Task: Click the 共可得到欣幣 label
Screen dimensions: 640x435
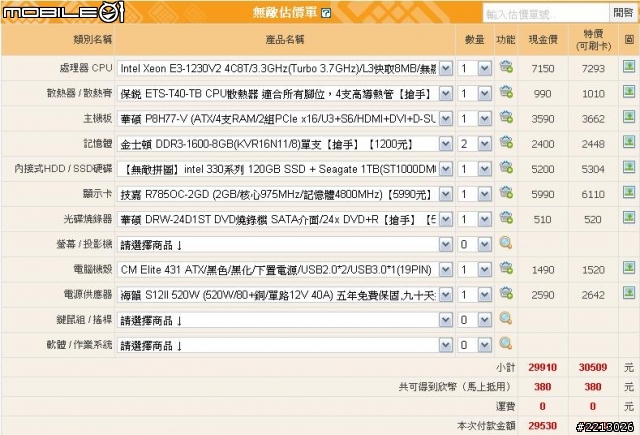Action: point(455,386)
